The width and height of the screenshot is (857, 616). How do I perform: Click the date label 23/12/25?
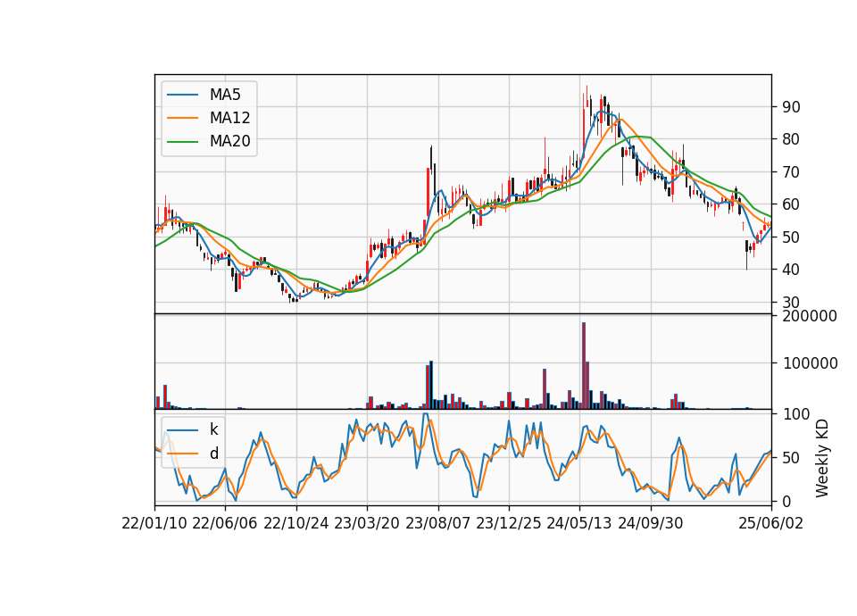(509, 523)
